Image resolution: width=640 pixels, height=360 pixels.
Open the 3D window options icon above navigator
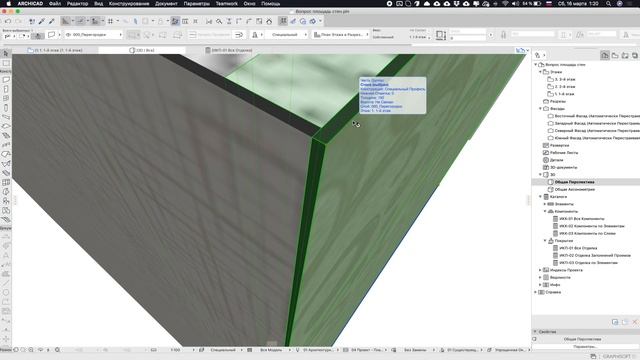coord(520,50)
